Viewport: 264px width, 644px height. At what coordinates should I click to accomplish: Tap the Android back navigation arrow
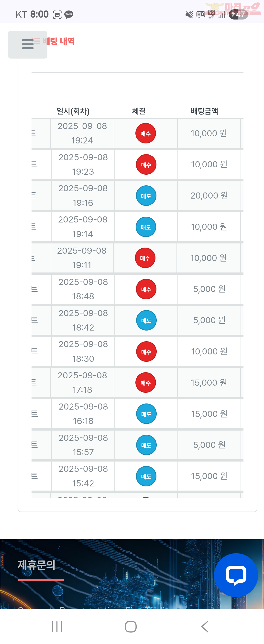[205, 627]
